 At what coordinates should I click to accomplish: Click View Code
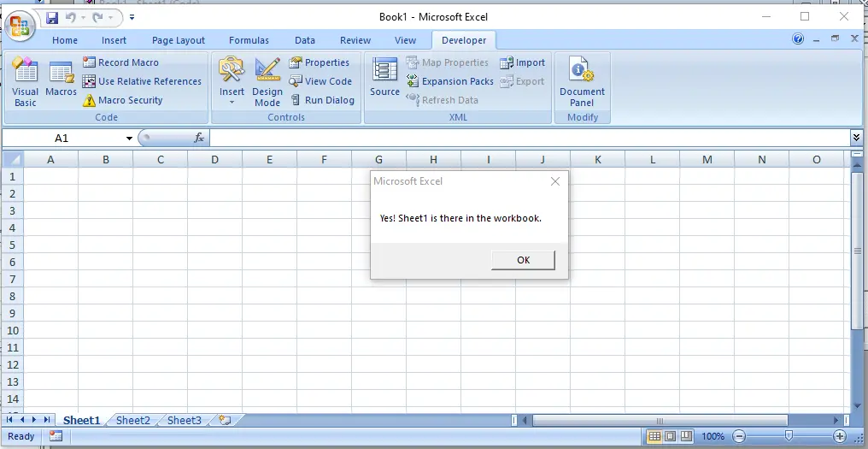pyautogui.click(x=320, y=81)
